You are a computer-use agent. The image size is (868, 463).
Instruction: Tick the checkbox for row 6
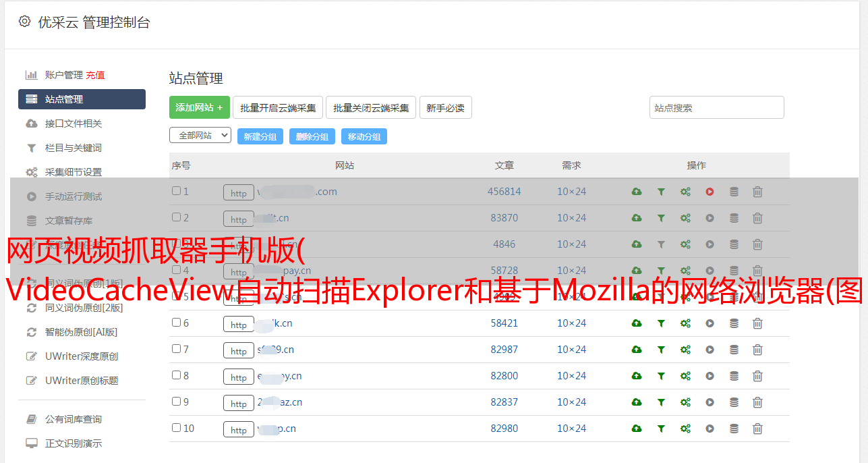click(x=176, y=323)
